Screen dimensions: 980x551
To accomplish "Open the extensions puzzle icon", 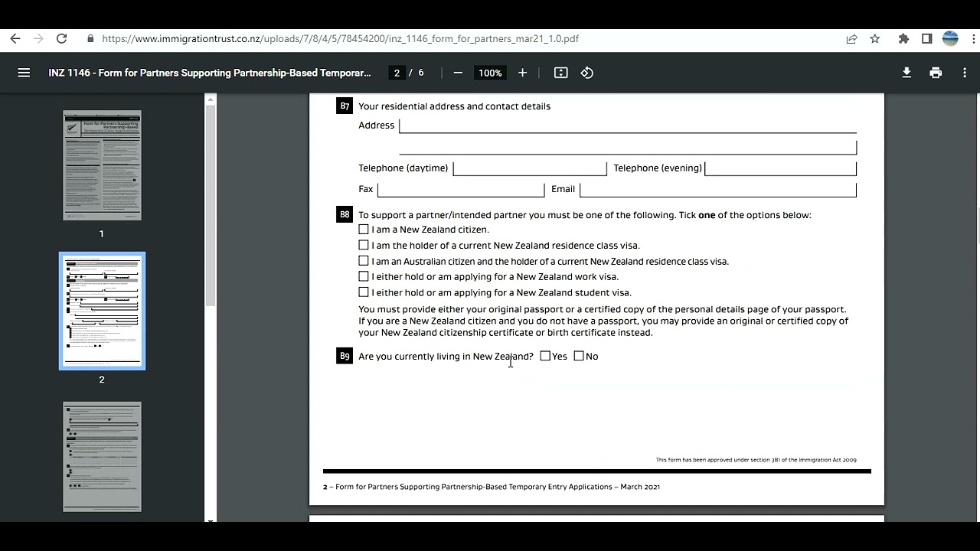I will coord(903,39).
